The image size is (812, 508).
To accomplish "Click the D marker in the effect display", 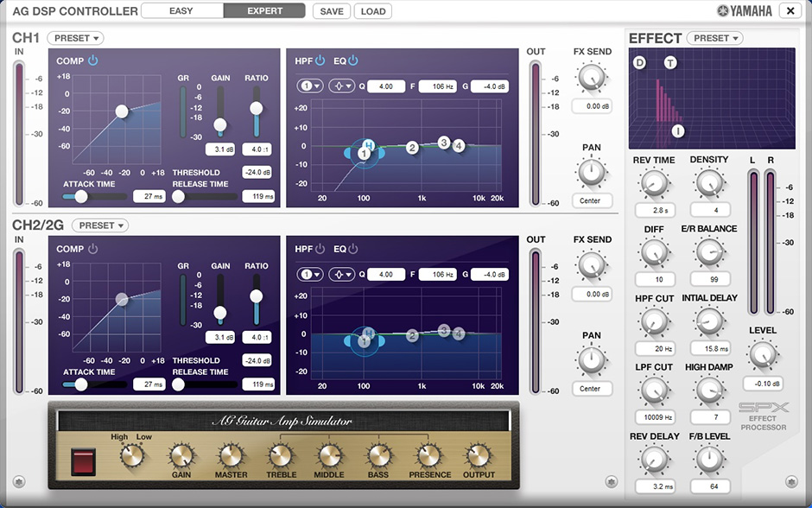I will 639,62.
